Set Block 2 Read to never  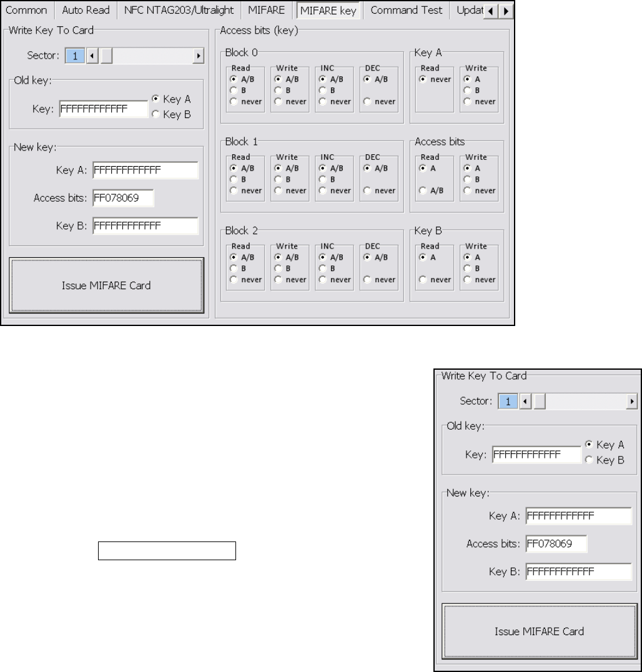click(246, 280)
